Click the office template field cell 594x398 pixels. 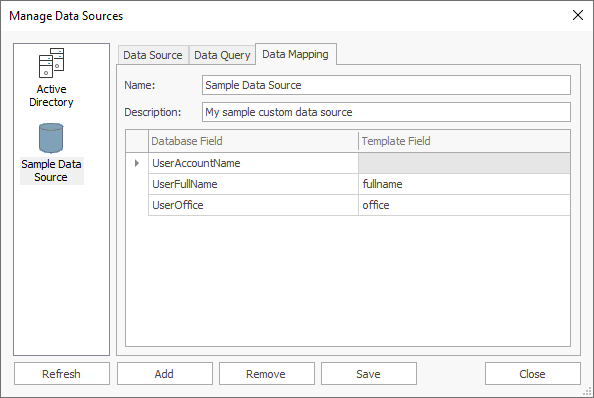pos(464,205)
